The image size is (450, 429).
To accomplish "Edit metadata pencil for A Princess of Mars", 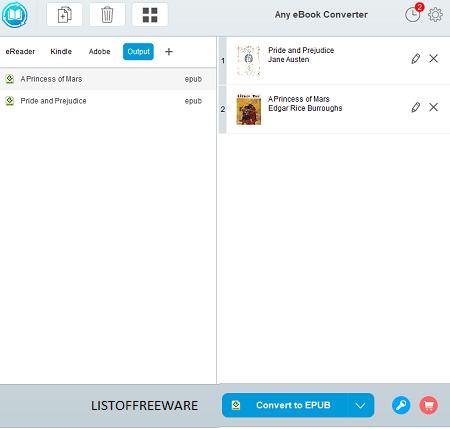I will [x=416, y=107].
